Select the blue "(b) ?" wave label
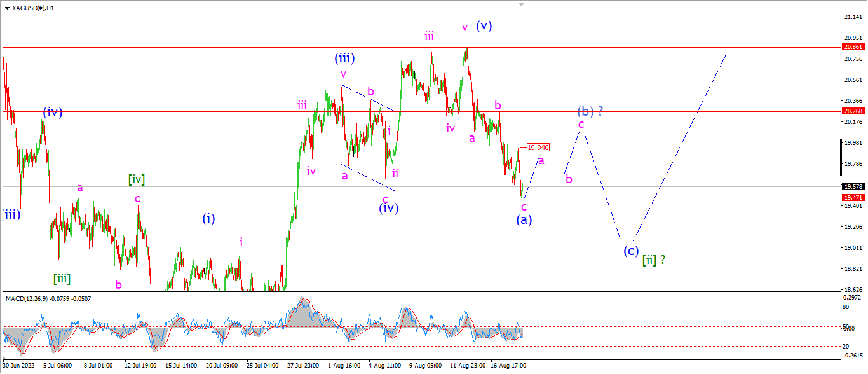The height and width of the screenshot is (374, 868). click(x=590, y=111)
